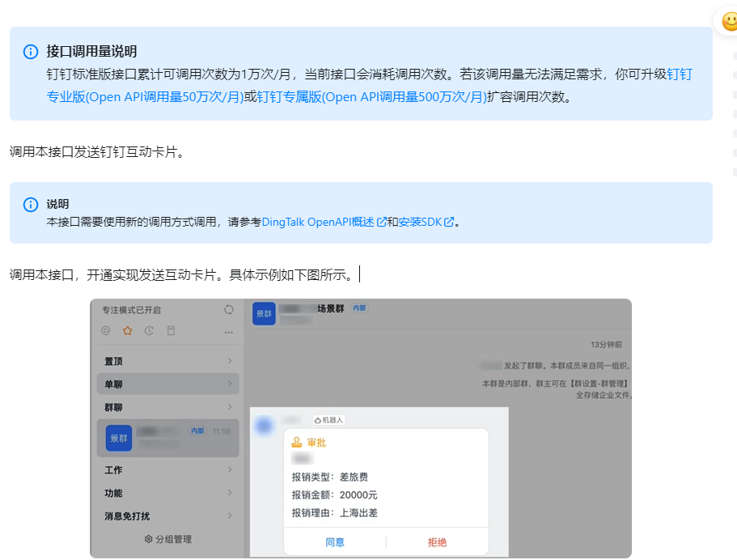Image resolution: width=737 pixels, height=560 pixels.
Task: Click the orange star favorites icon
Action: (x=127, y=330)
